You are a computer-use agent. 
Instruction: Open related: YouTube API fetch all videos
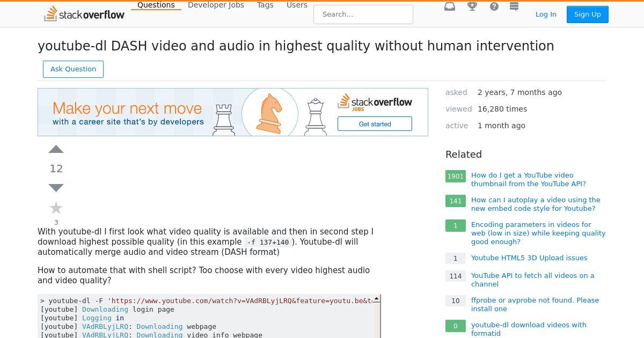click(x=532, y=280)
